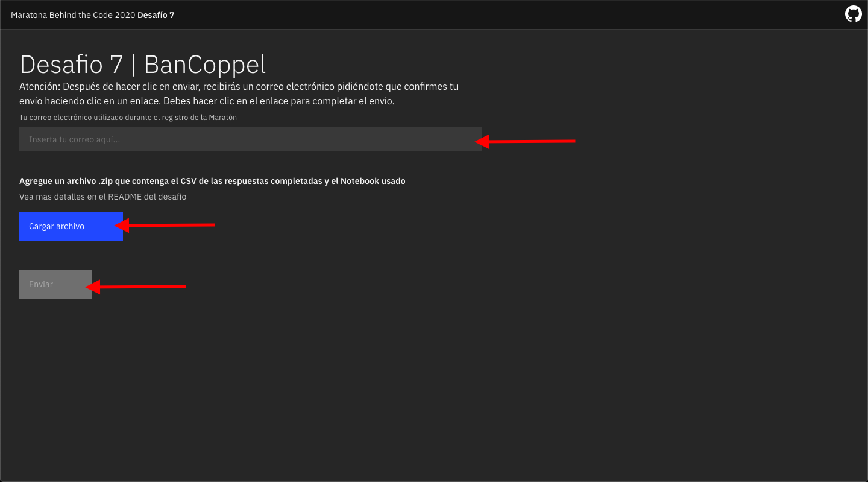The height and width of the screenshot is (482, 868).
Task: Click the email input field 'Inserta tu correo aquí...'
Action: [251, 139]
